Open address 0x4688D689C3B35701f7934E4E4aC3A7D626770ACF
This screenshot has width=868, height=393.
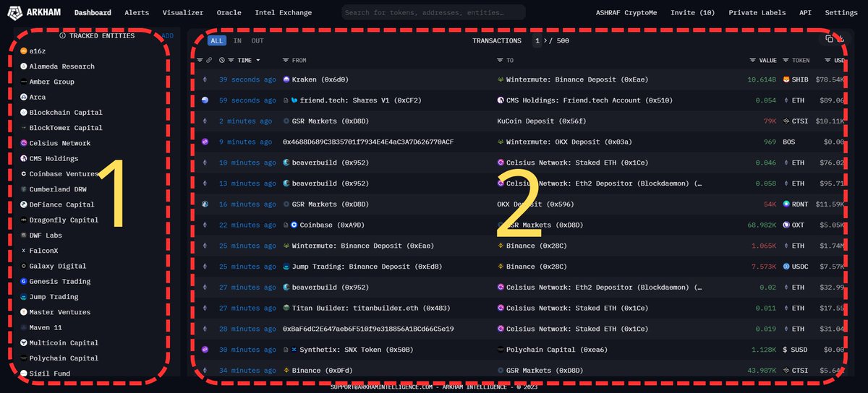[x=368, y=142]
